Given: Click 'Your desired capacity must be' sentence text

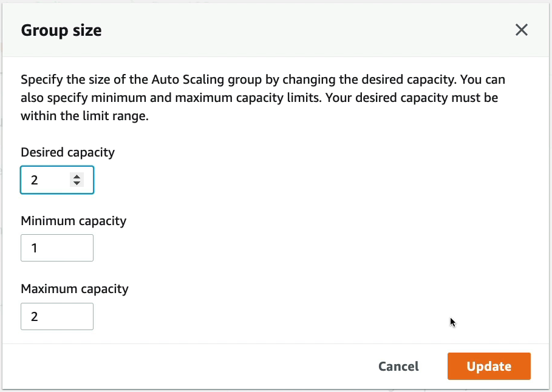Looking at the screenshot, I should click(412, 98).
